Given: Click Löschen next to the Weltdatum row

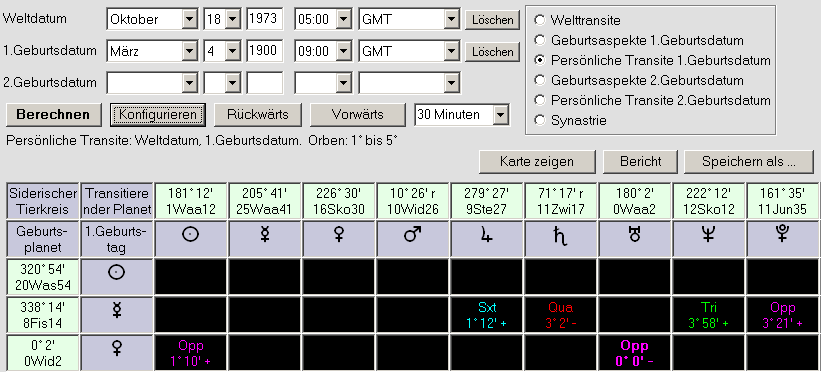Looking at the screenshot, I should [x=493, y=20].
